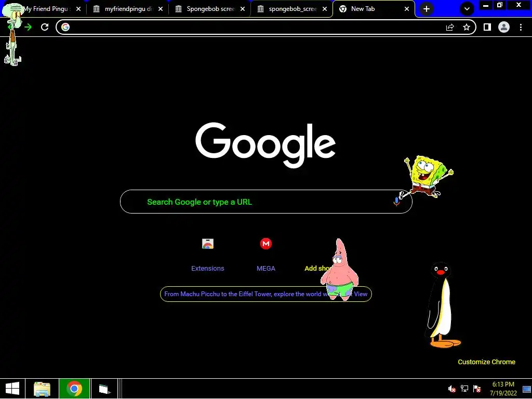The width and height of the screenshot is (532, 399).
Task: Close the Spongebob scree tab
Action: (243, 9)
